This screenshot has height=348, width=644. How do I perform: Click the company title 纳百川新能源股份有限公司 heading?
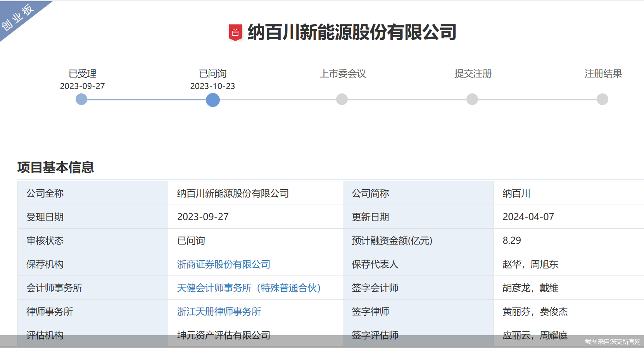click(x=352, y=32)
